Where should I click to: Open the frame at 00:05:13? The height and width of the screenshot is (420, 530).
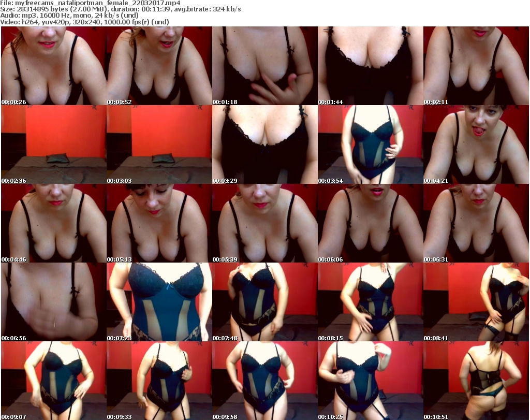159,223
